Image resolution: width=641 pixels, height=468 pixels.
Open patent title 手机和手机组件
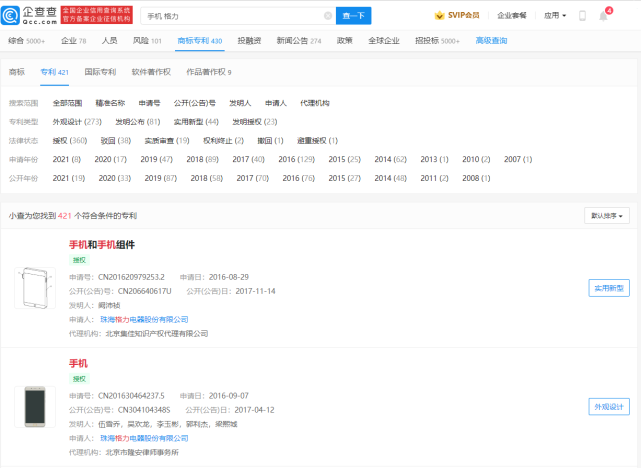[102, 245]
